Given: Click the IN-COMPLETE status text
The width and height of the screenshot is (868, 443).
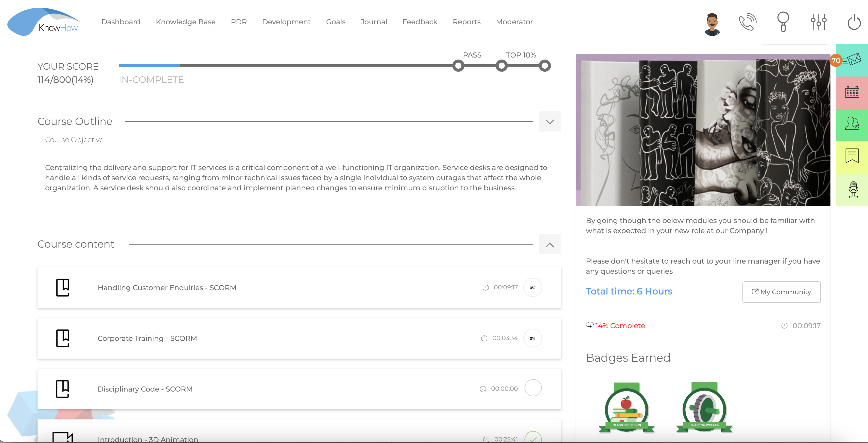Looking at the screenshot, I should [151, 80].
